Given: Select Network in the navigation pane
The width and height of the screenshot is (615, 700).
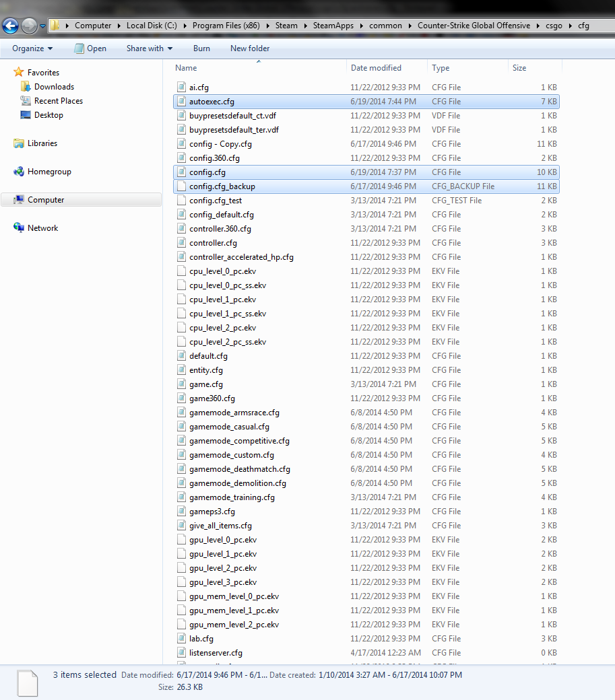Looking at the screenshot, I should pyautogui.click(x=43, y=228).
